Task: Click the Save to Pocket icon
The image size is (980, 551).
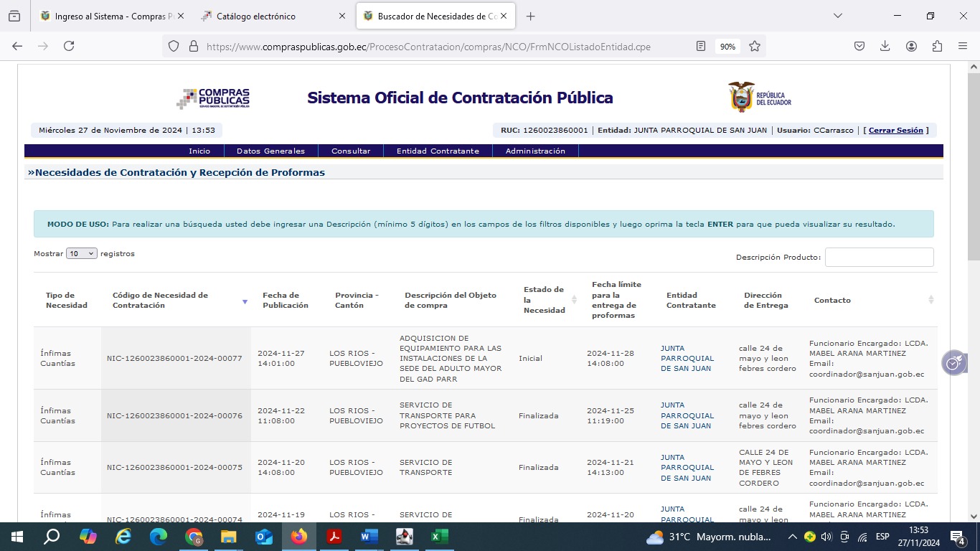Action: pyautogui.click(x=859, y=46)
